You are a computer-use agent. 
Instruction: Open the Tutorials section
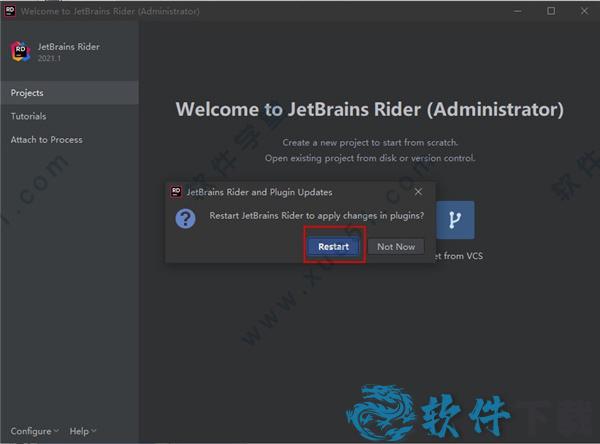pos(29,116)
